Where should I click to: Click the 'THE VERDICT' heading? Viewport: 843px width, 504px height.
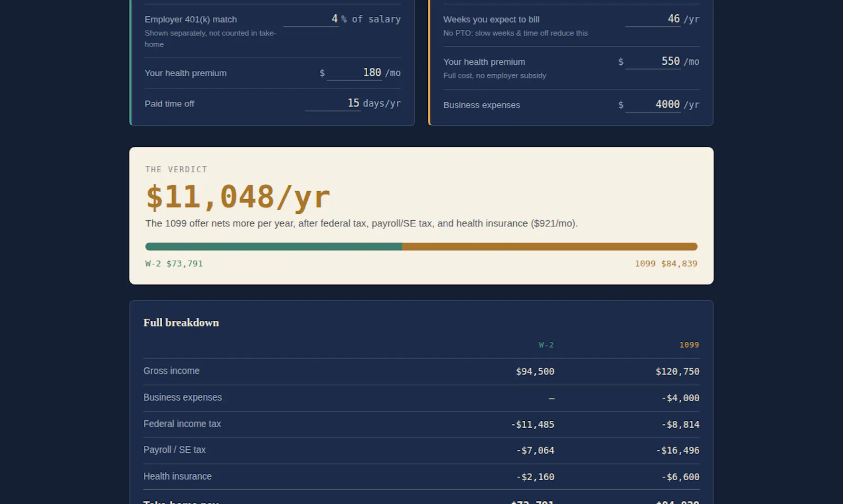177,170
